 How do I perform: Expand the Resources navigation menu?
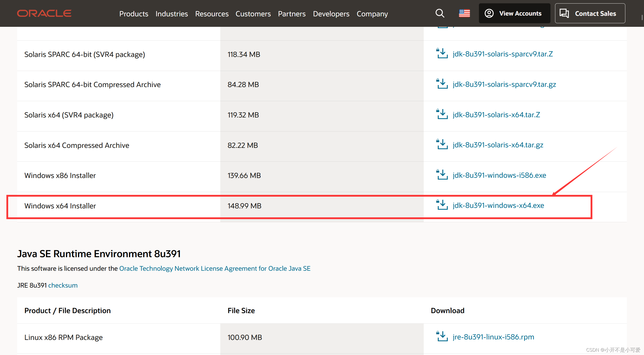(212, 14)
